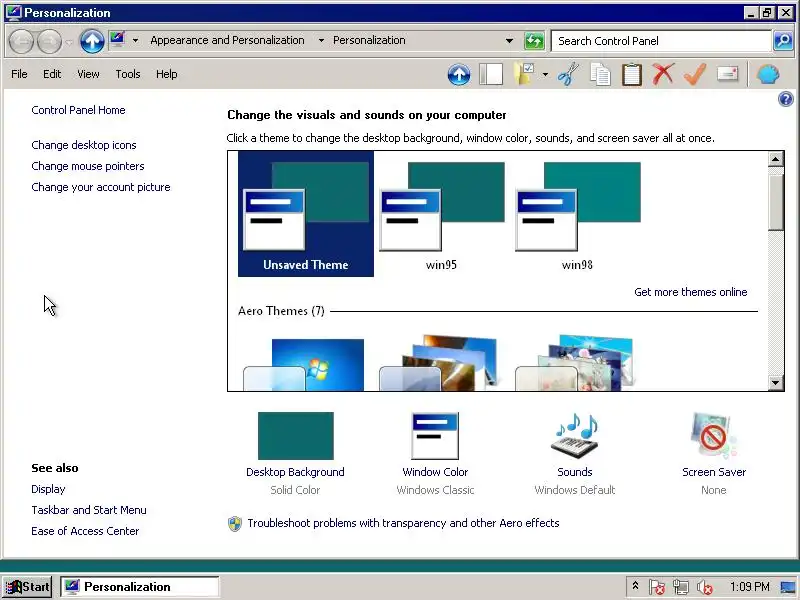Image resolution: width=800 pixels, height=600 pixels.
Task: Open Desktop Background teal swatch
Action: 295,436
